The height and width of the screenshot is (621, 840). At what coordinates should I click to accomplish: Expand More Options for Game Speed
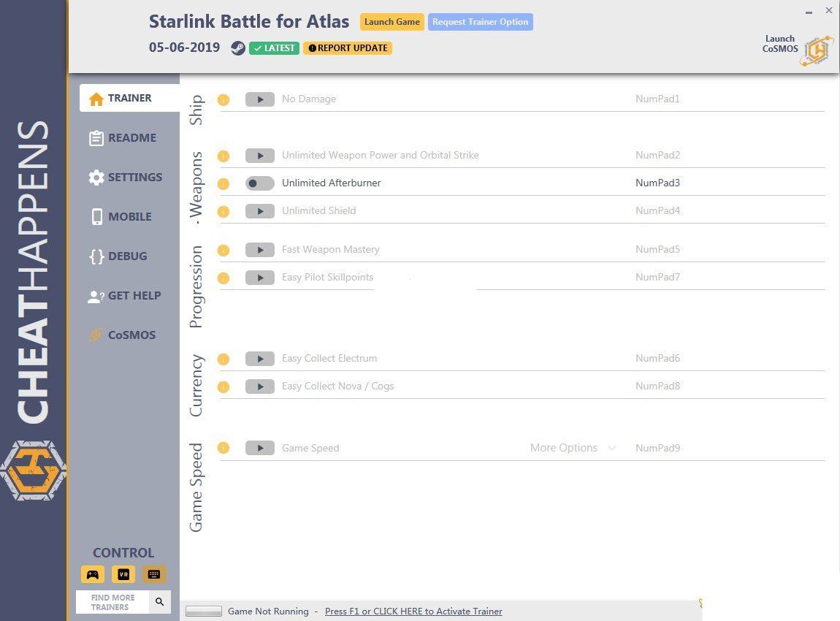(573, 448)
